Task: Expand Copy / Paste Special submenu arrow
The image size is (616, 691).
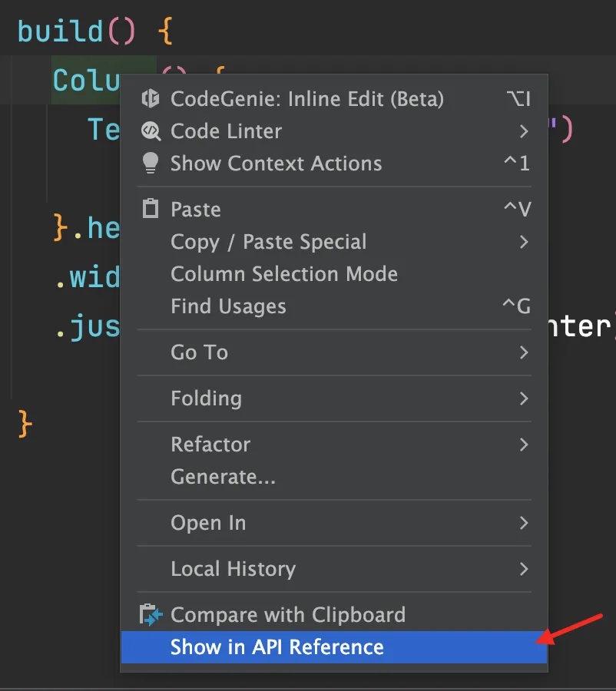Action: coord(523,242)
